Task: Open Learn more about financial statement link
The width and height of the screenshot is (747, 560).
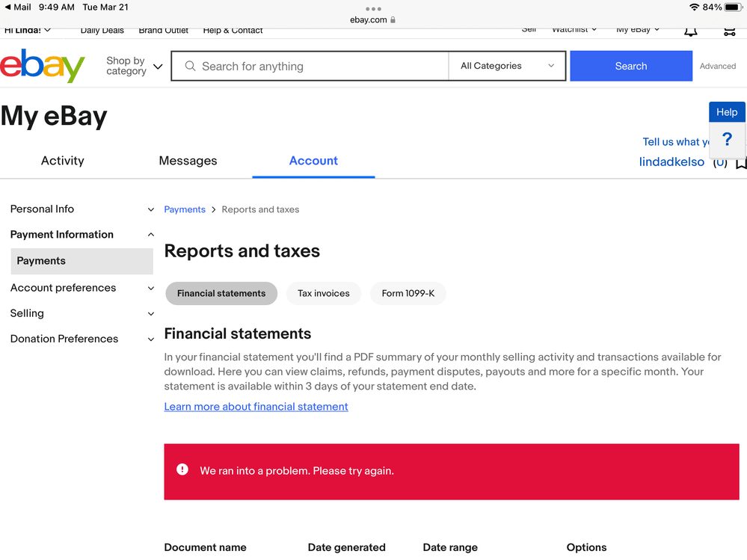Action: tap(256, 407)
